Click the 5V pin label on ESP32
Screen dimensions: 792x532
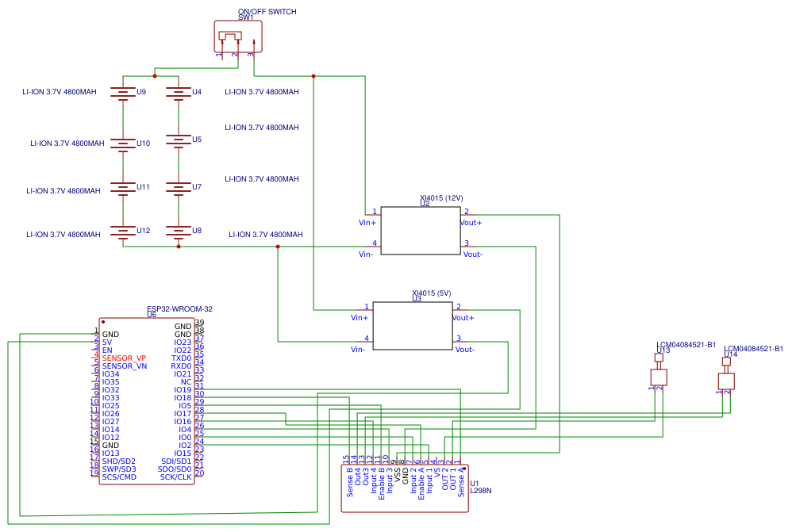click(107, 343)
